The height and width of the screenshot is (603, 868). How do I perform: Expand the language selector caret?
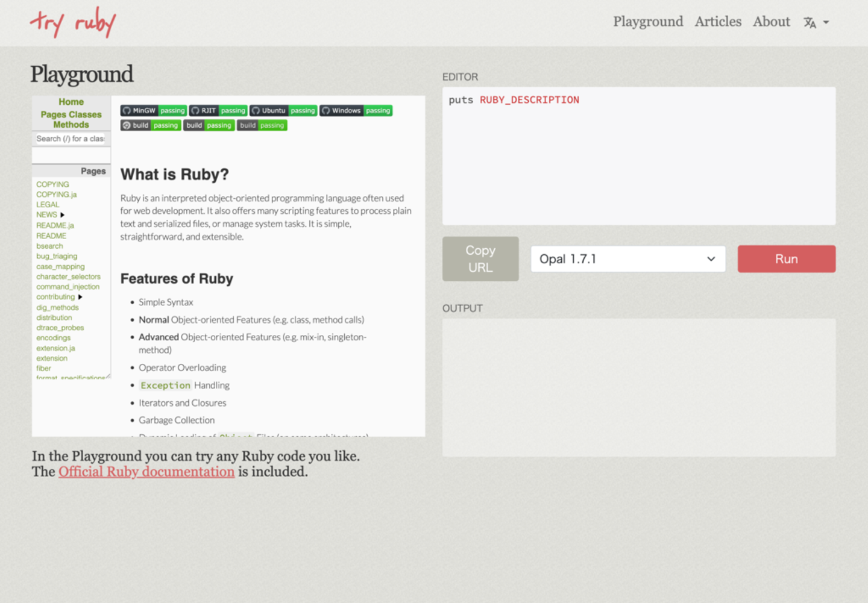tap(826, 22)
